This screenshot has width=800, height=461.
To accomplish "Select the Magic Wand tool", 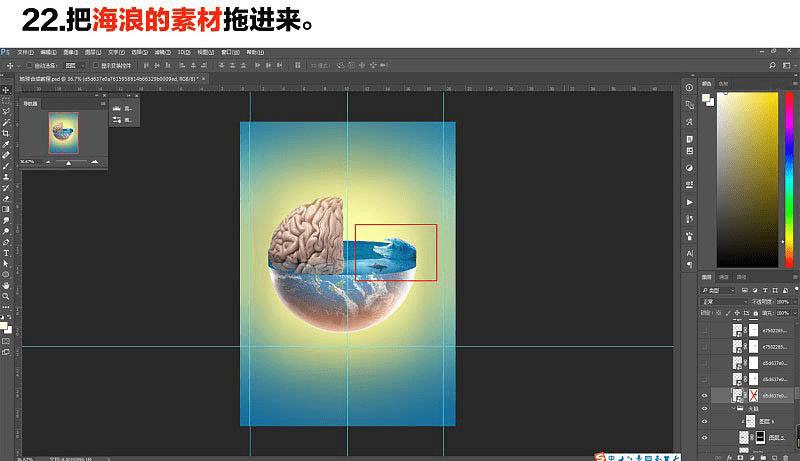I will click(6, 122).
